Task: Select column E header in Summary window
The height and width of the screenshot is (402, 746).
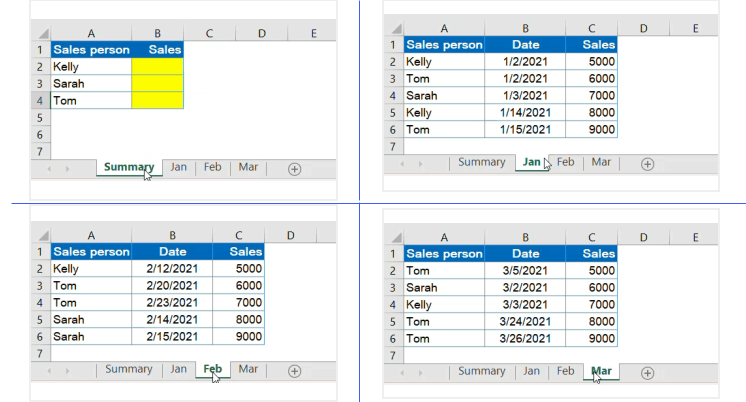Action: click(x=314, y=33)
